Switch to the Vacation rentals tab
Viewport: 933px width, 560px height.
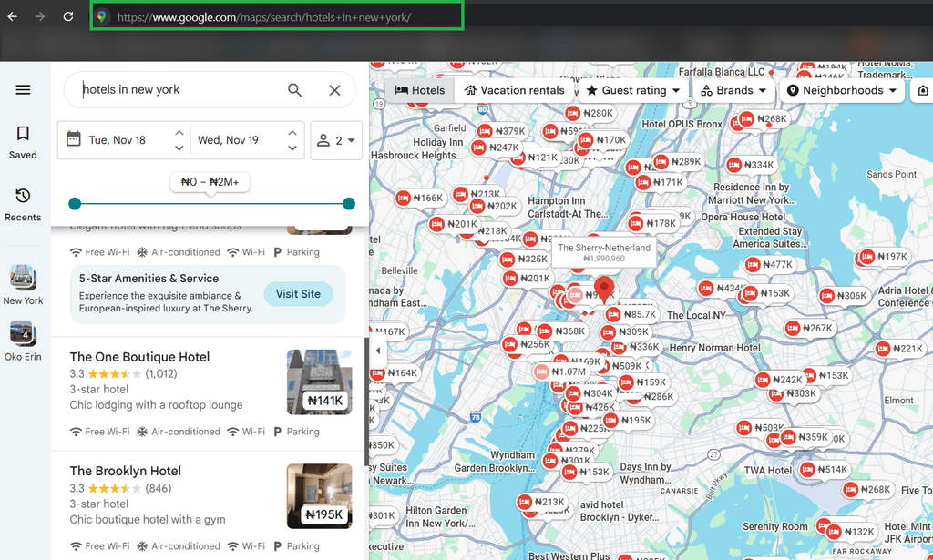click(515, 90)
